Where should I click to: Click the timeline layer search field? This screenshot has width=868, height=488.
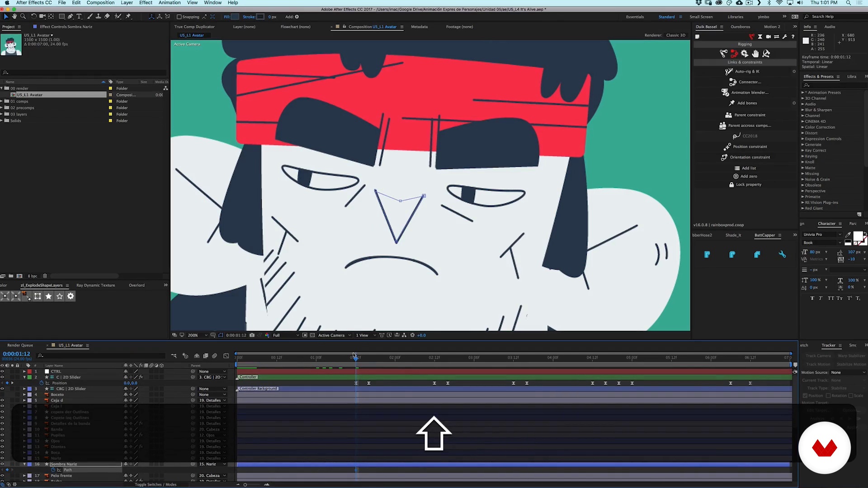(x=102, y=356)
